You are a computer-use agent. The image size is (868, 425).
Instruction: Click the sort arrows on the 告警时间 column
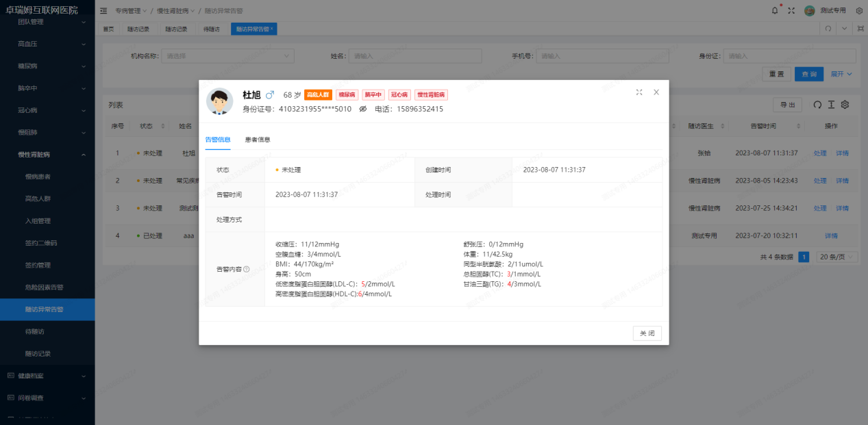(797, 126)
